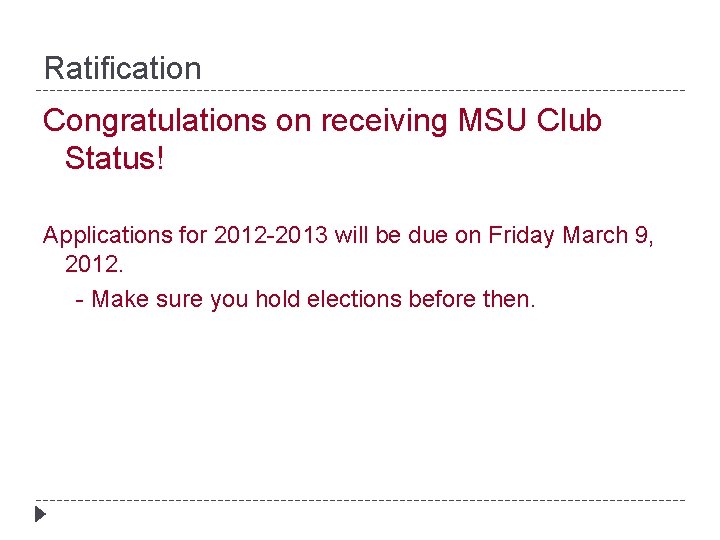Image resolution: width=720 pixels, height=540 pixels.
Task: Click the MSU Club text
Action: point(530,121)
